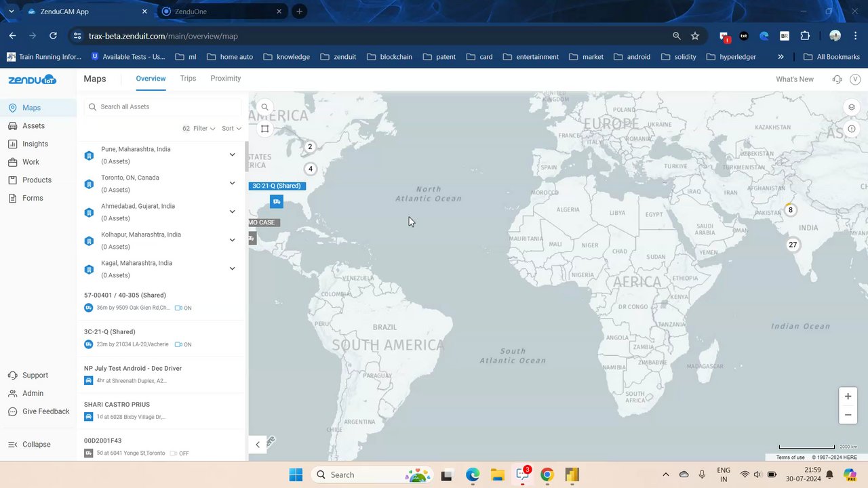Screen dimensions: 868x488
Task: Open the Windows Start menu
Action: (296, 474)
